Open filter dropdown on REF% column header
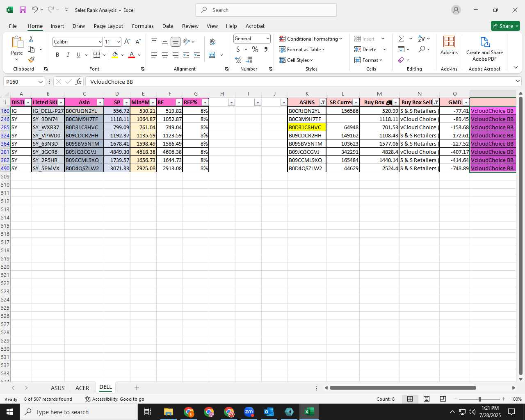 205,103
